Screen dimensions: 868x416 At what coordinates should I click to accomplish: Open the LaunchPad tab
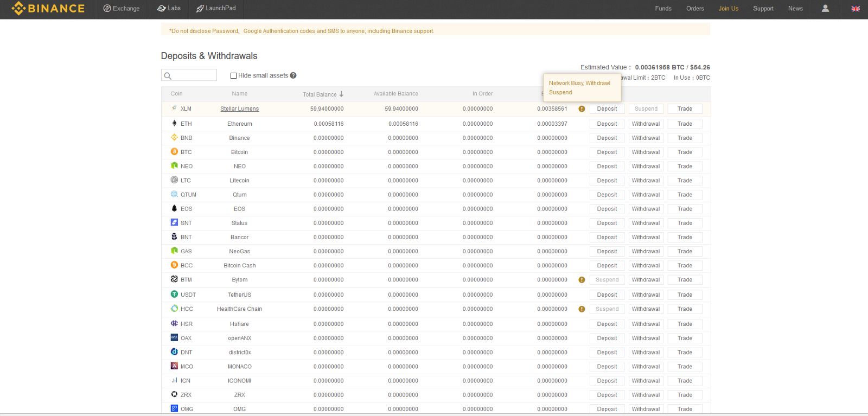click(216, 9)
